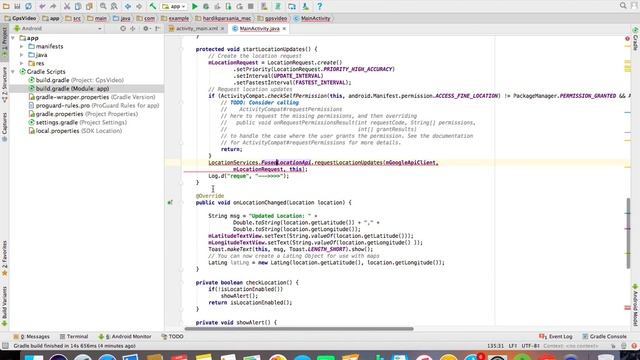This screenshot has width=640, height=360.
Task: Click the Debug app bug icon
Action: coord(206,6)
